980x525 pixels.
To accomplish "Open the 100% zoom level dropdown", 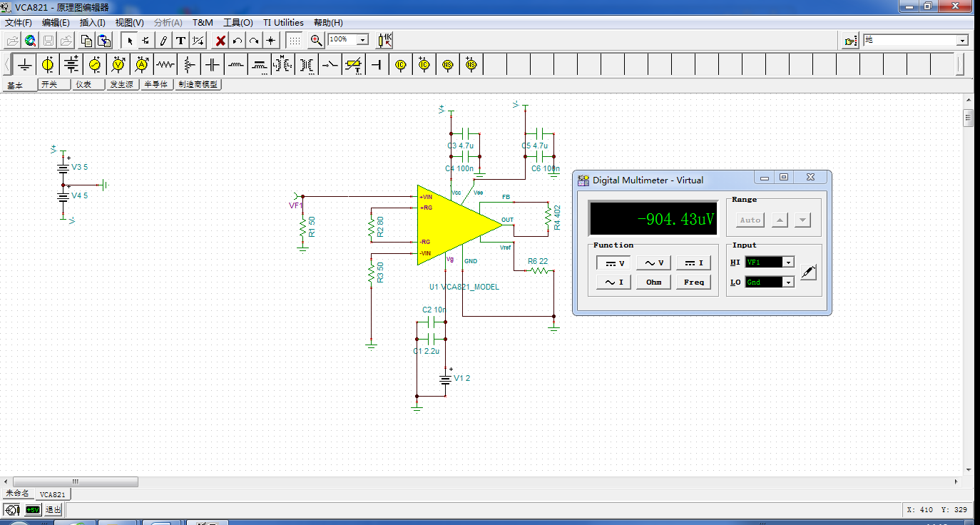I will tap(362, 40).
